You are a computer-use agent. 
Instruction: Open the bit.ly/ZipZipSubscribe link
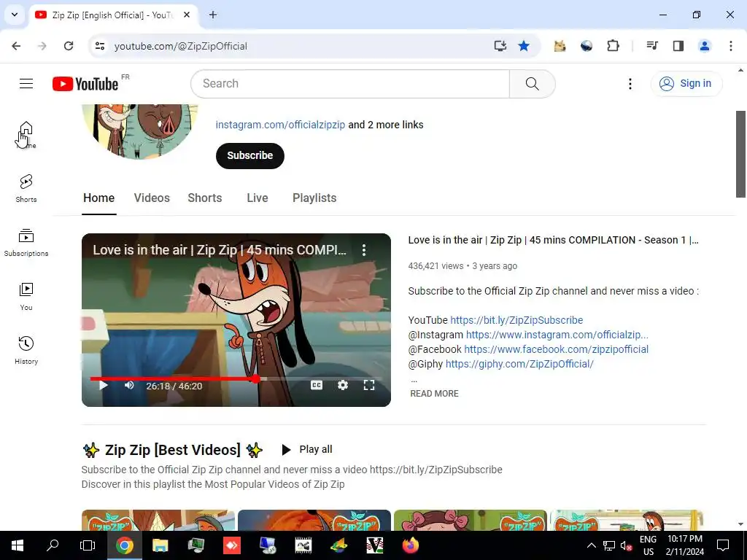[x=516, y=320]
